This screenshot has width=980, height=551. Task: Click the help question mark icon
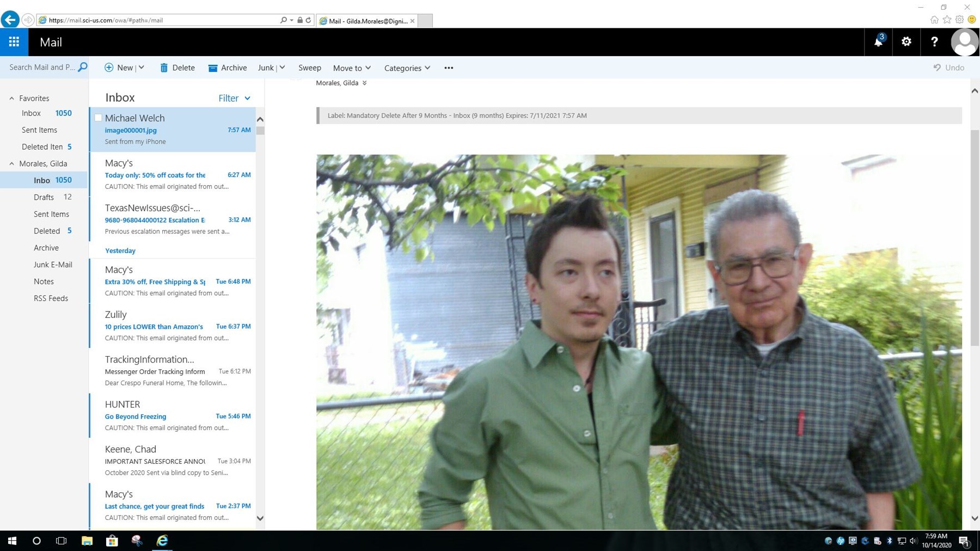coord(934,42)
